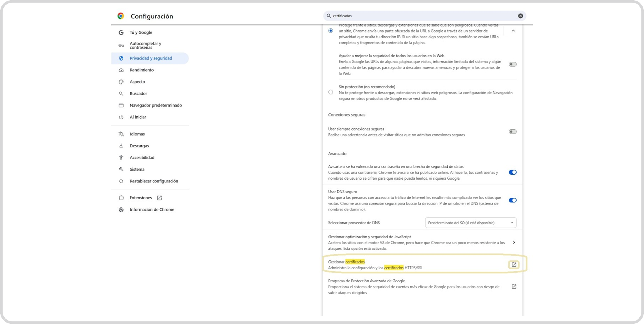
Task: Click the Aspecto palette icon
Action: click(121, 82)
